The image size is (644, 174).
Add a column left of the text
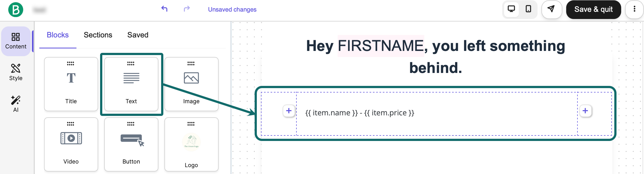click(289, 111)
